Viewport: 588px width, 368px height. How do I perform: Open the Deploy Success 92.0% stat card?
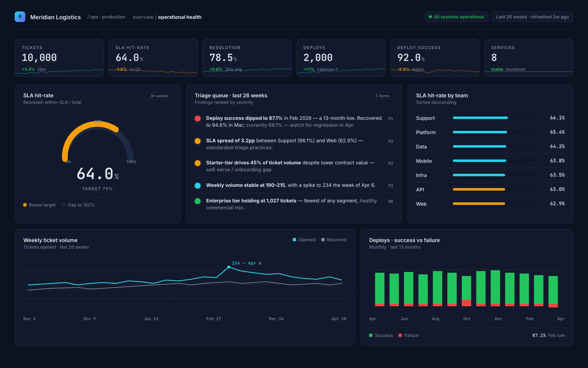pyautogui.click(x=435, y=58)
